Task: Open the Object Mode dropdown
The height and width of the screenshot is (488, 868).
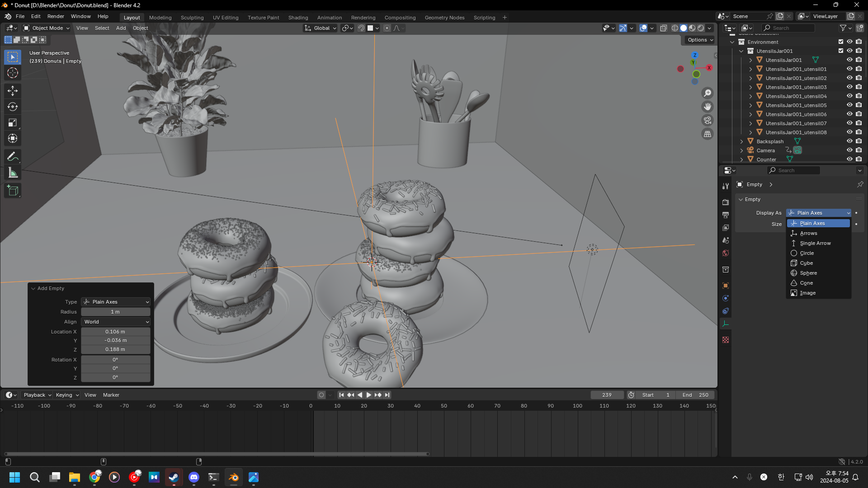Action: [47, 28]
